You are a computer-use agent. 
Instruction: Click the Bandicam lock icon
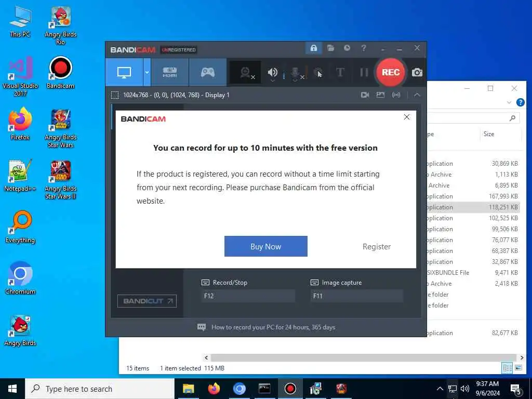[313, 48]
